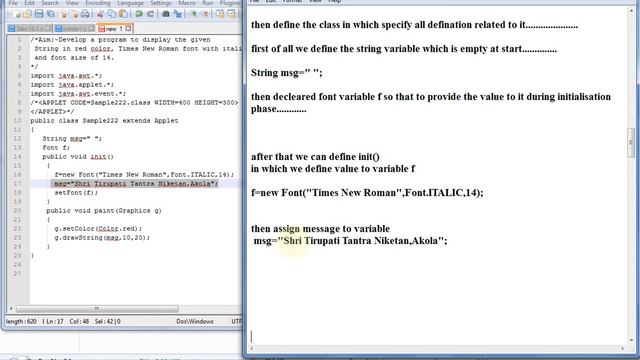
Task: Click Notepad line 'after that we can define init()'
Action: tap(315, 157)
